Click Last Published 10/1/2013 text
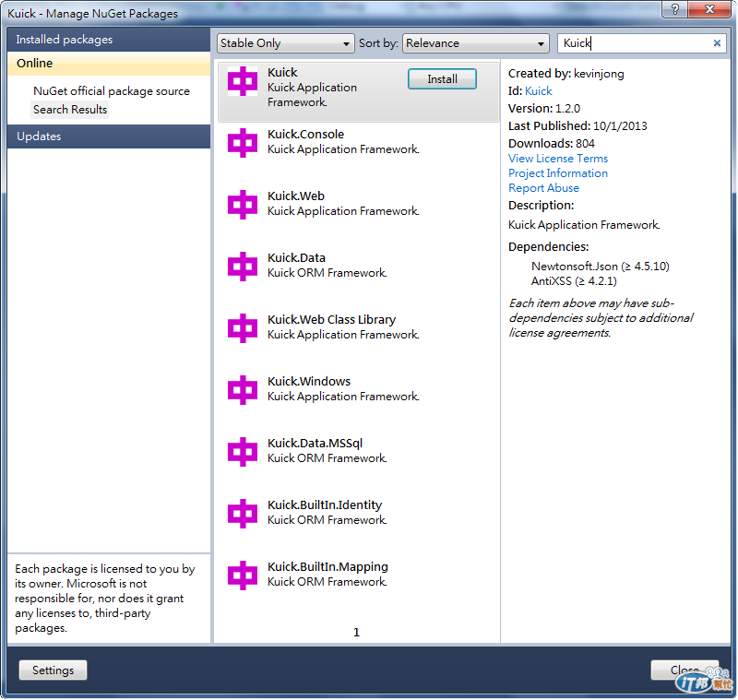This screenshot has width=738, height=700. [578, 126]
